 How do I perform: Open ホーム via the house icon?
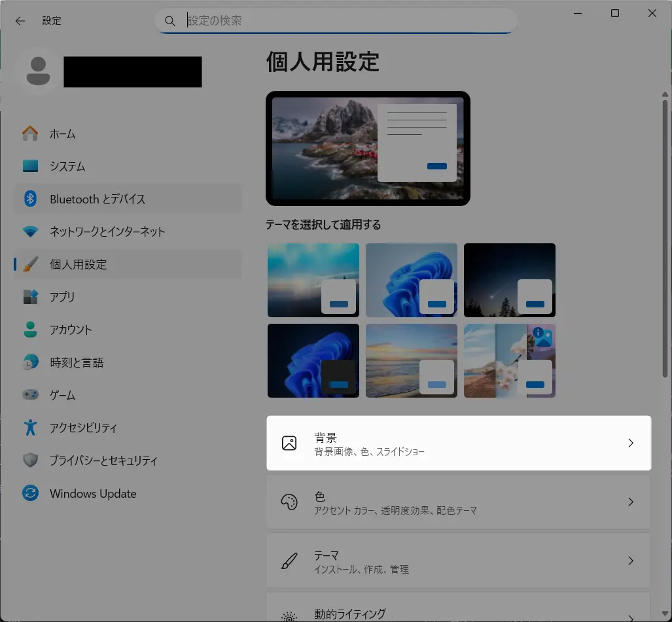click(30, 133)
